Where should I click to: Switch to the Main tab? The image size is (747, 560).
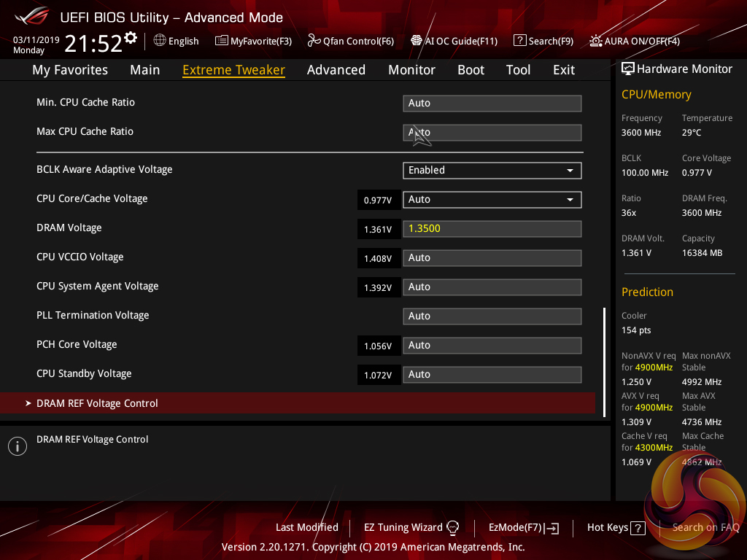pos(145,70)
